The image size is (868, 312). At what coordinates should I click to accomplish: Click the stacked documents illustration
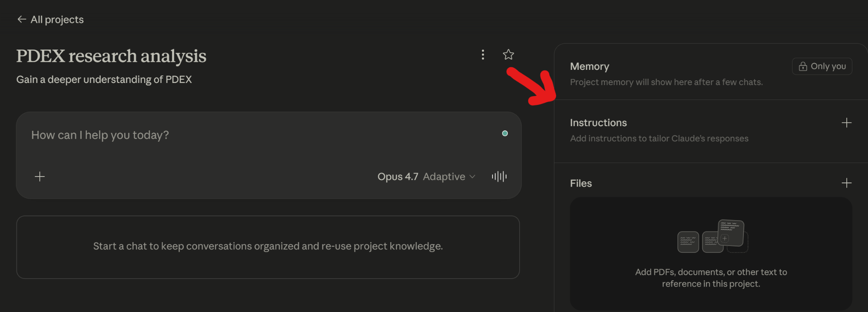tap(712, 236)
